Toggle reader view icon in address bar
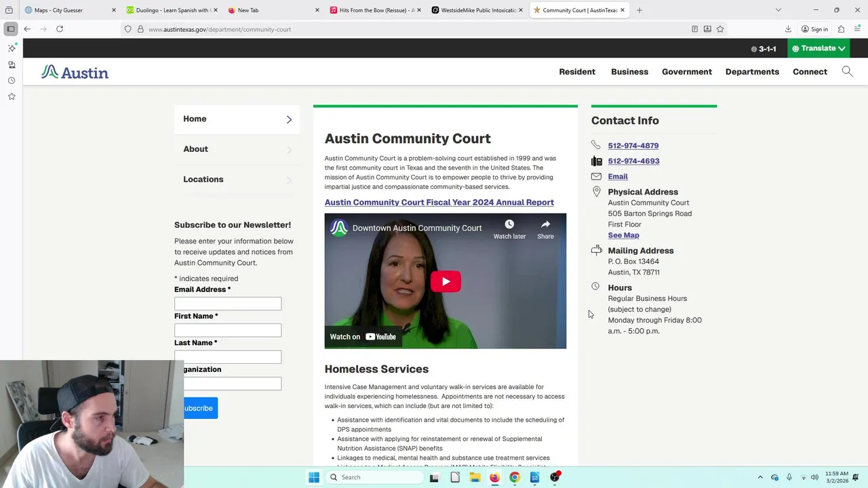The height and width of the screenshot is (488, 868). click(694, 29)
